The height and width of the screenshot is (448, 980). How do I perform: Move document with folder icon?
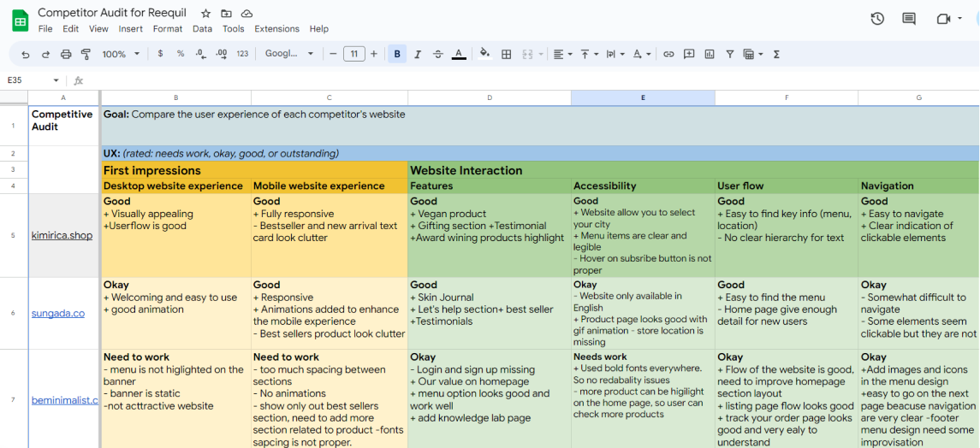226,13
